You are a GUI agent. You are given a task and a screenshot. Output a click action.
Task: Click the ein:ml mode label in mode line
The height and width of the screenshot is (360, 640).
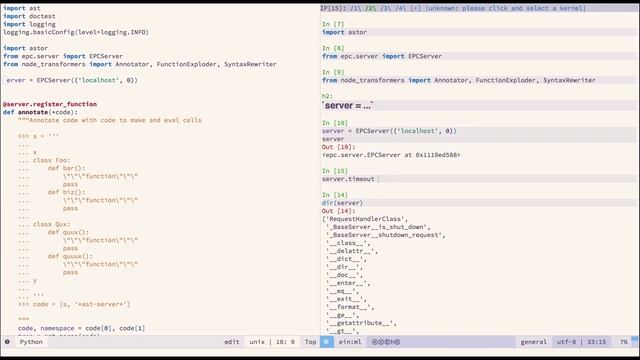350,342
